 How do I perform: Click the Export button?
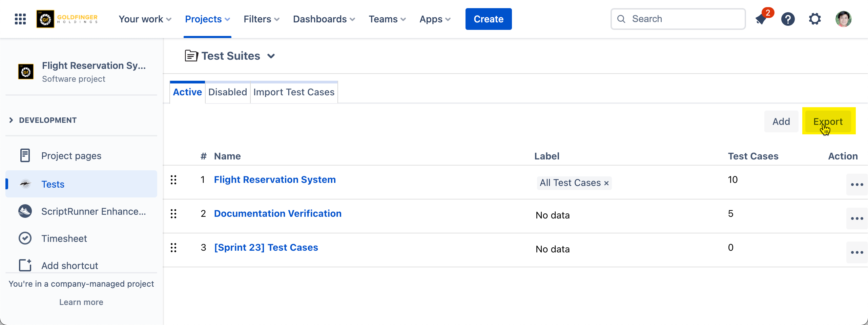point(828,121)
